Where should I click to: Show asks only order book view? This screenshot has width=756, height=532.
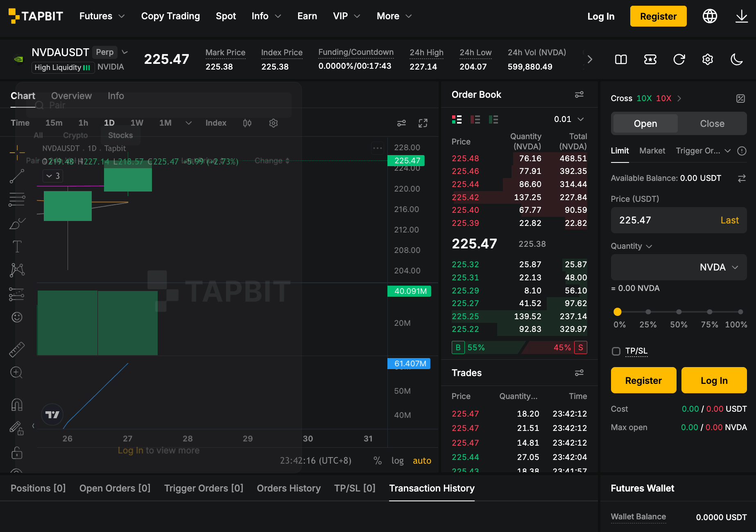(475, 119)
